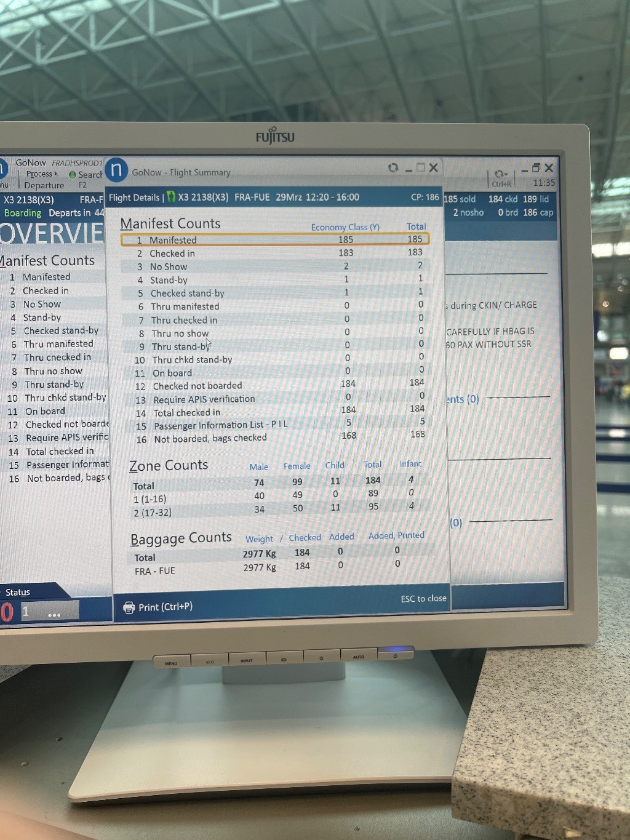Minimize the Flight Summary window
630x840 pixels.
point(409,169)
